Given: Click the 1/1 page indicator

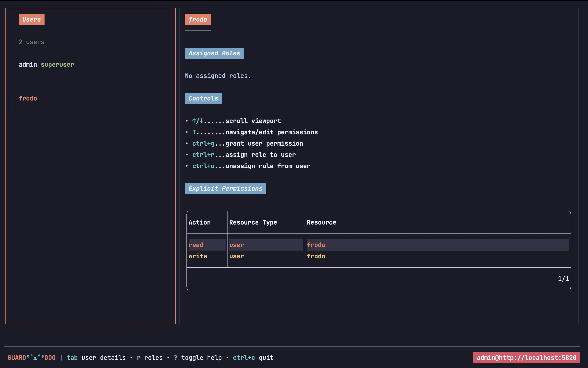Looking at the screenshot, I should pyautogui.click(x=563, y=279).
